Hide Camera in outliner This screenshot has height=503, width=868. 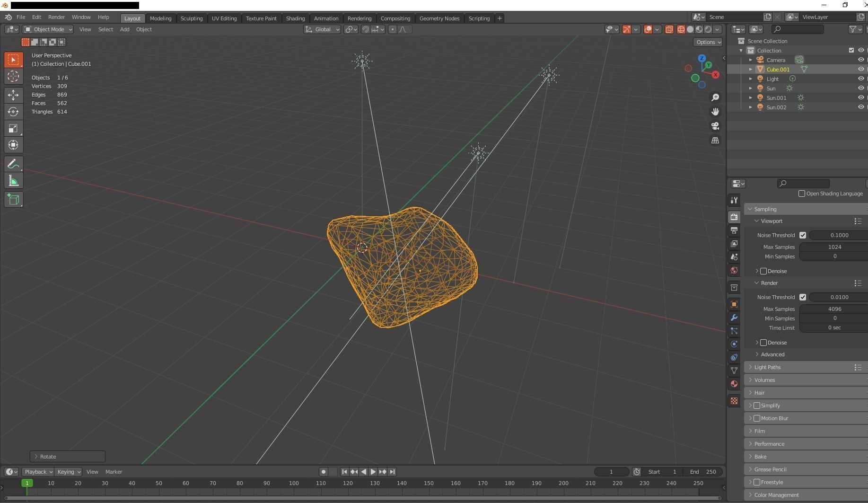[861, 60]
